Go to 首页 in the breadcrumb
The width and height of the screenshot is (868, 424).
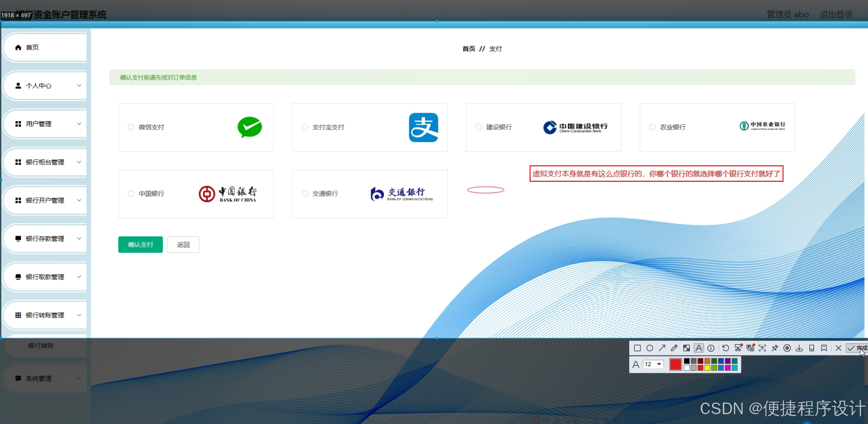click(469, 49)
